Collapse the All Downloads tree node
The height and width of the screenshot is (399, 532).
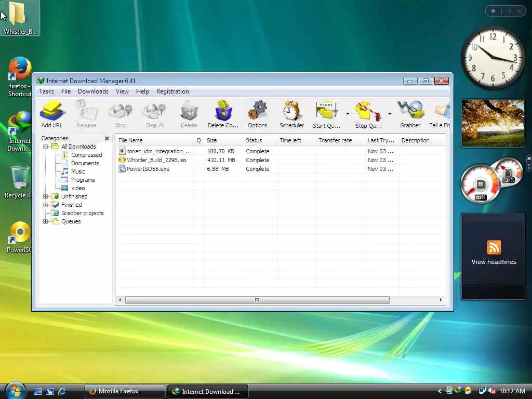click(x=45, y=147)
